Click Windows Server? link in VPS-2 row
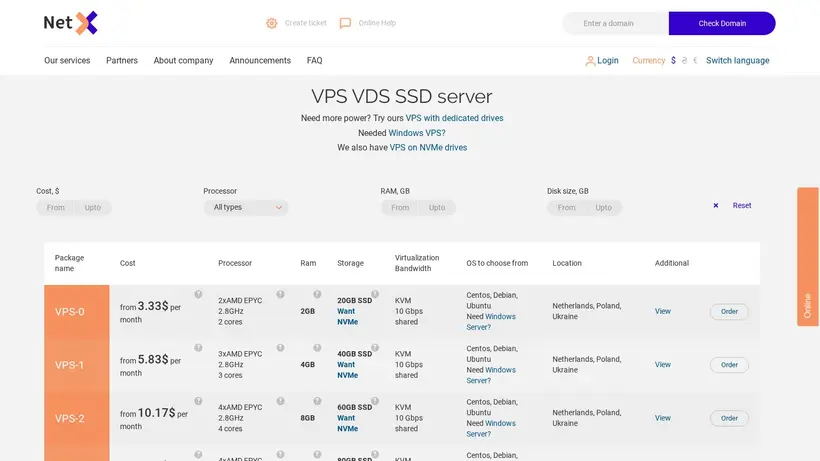Image resolution: width=820 pixels, height=461 pixels. [491, 429]
